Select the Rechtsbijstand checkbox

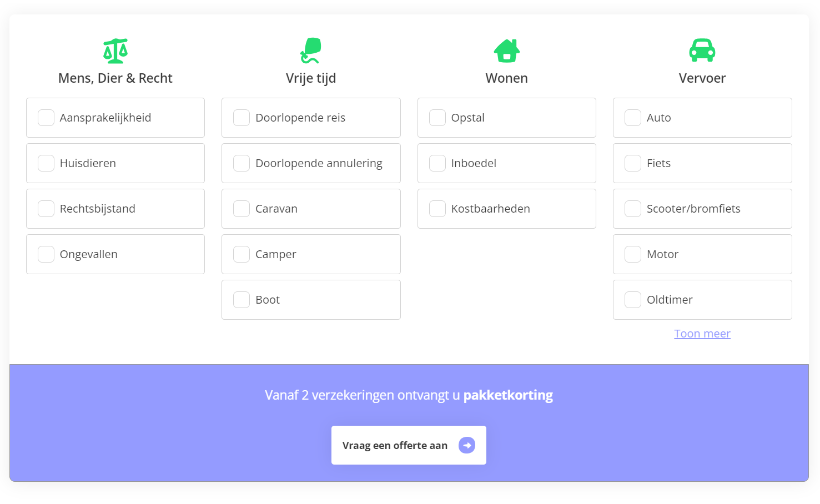pos(46,209)
